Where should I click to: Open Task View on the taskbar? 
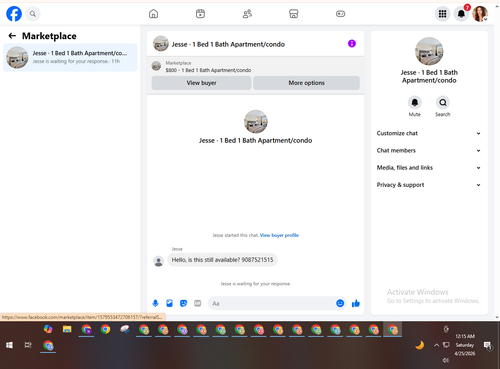28,345
